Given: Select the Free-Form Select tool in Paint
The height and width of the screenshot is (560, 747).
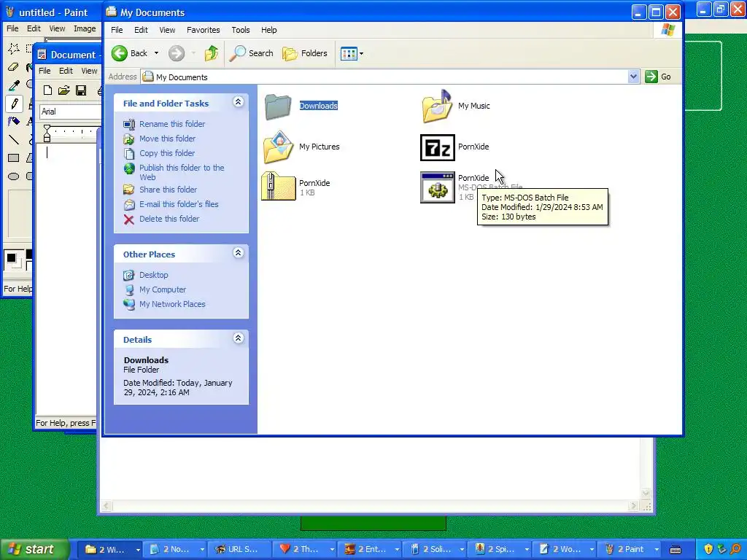Looking at the screenshot, I should point(14,49).
